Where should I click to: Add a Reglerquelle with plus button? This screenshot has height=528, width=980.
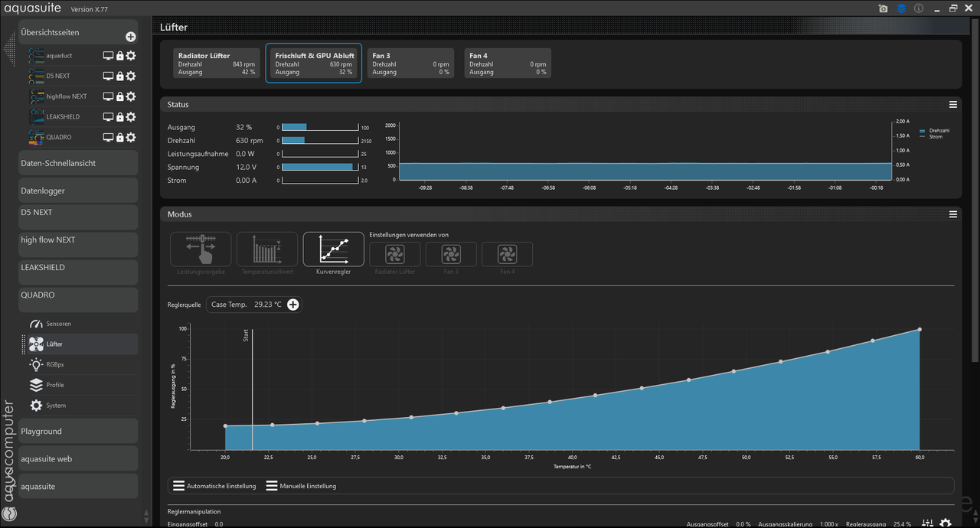pos(292,305)
